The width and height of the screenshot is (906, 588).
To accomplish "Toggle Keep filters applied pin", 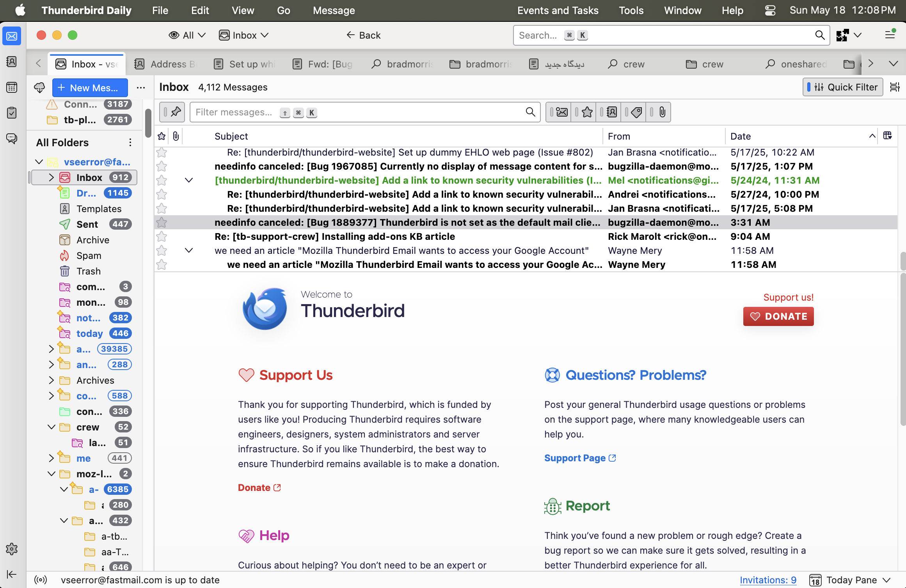I will click(172, 112).
